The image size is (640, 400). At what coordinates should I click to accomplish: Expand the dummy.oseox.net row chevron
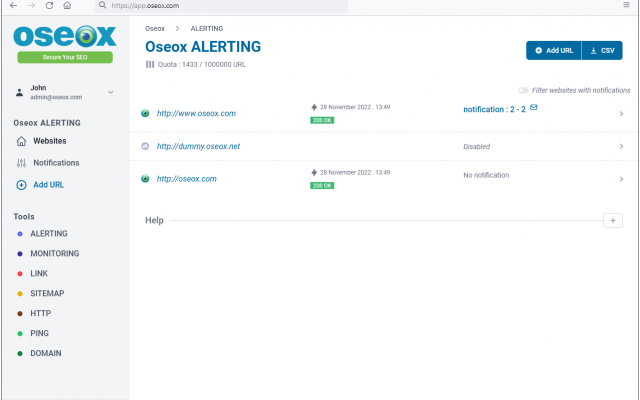coord(621,146)
